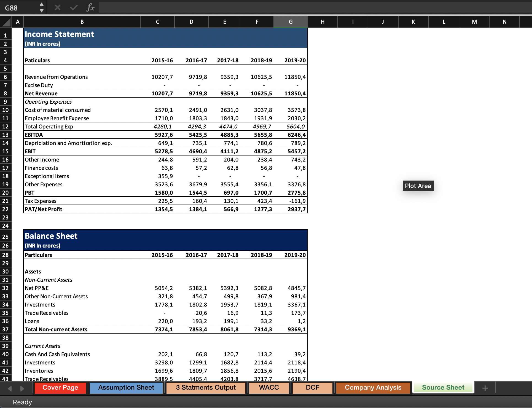This screenshot has width=532, height=408.
Task: Expand the Name Box stepper arrows
Action: [42, 7]
